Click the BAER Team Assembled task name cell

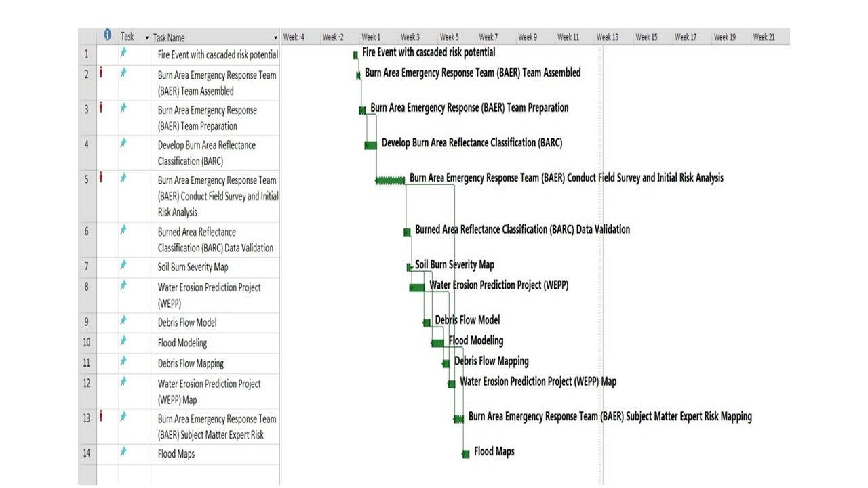(x=216, y=83)
